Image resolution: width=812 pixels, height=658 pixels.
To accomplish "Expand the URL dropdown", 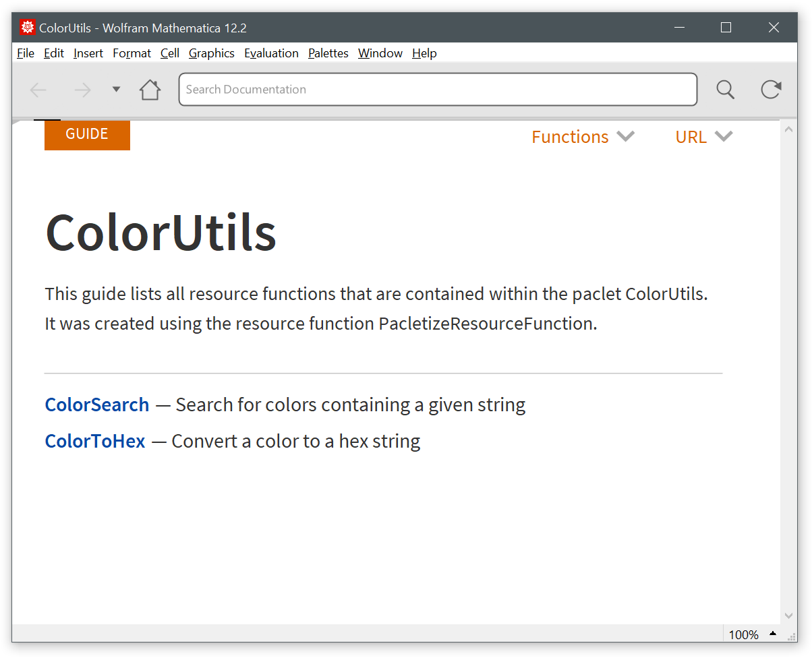I will [x=703, y=137].
